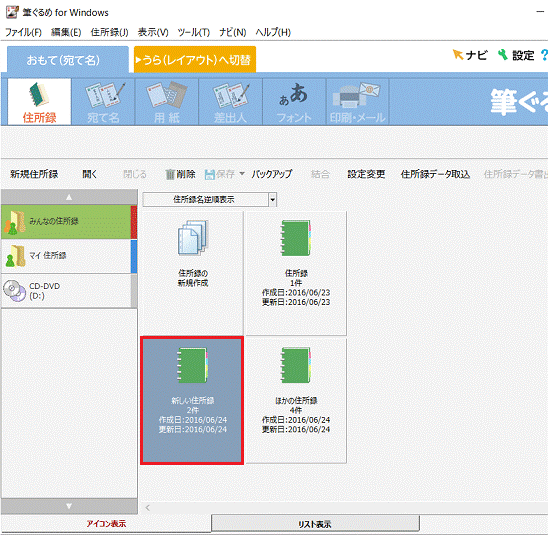Viewport: 548px width, 536px height.
Task: Open the ナビ(N) menu
Action: click(232, 32)
